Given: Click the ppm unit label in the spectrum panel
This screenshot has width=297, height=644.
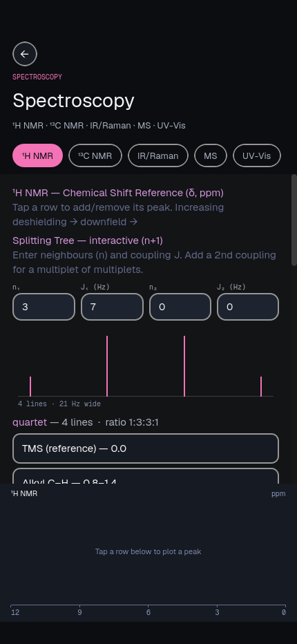Looking at the screenshot, I should (278, 493).
